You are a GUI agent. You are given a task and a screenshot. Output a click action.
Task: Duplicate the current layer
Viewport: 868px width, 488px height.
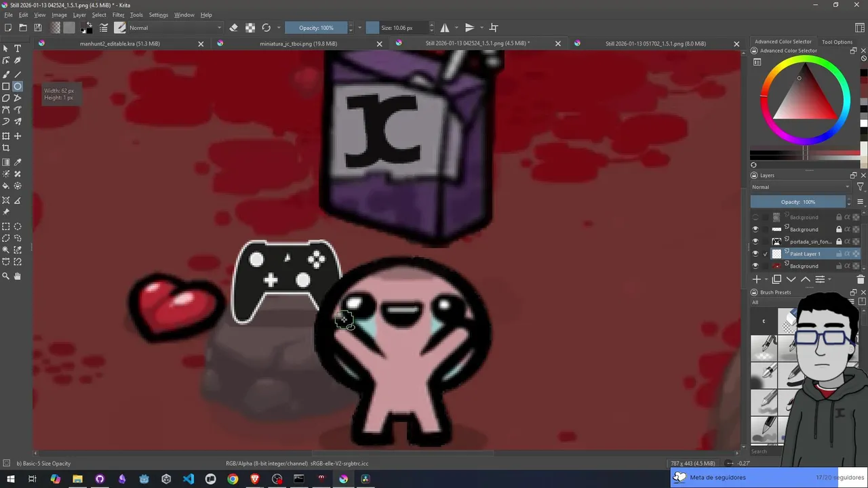pos(777,279)
